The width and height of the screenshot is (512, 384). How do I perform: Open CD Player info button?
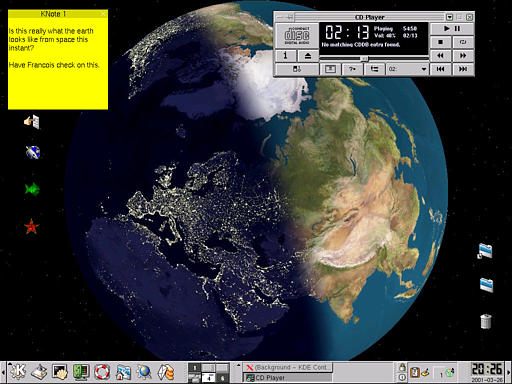286,56
